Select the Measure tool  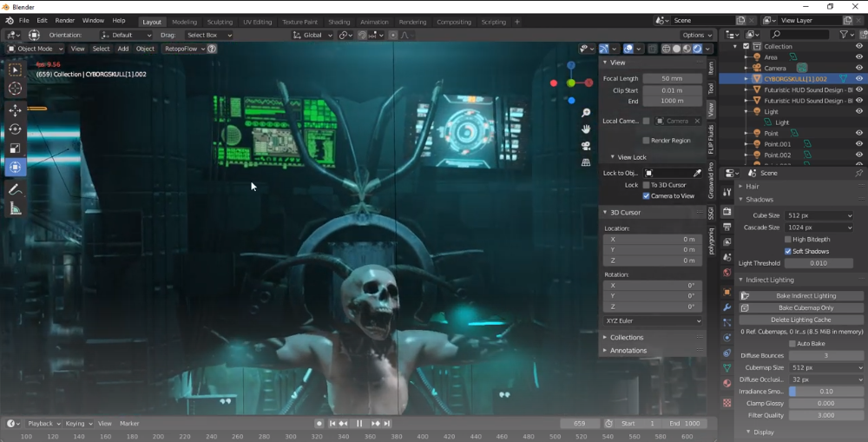(x=15, y=208)
